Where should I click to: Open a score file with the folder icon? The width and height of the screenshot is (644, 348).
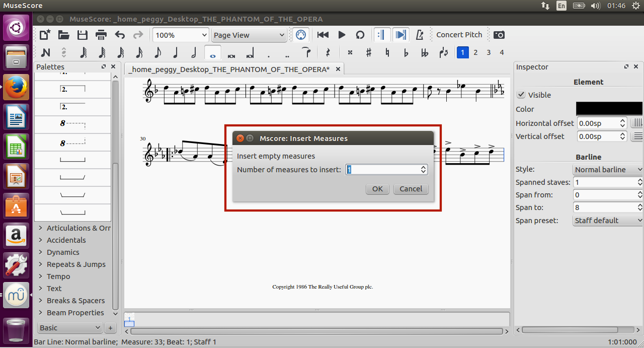[64, 35]
